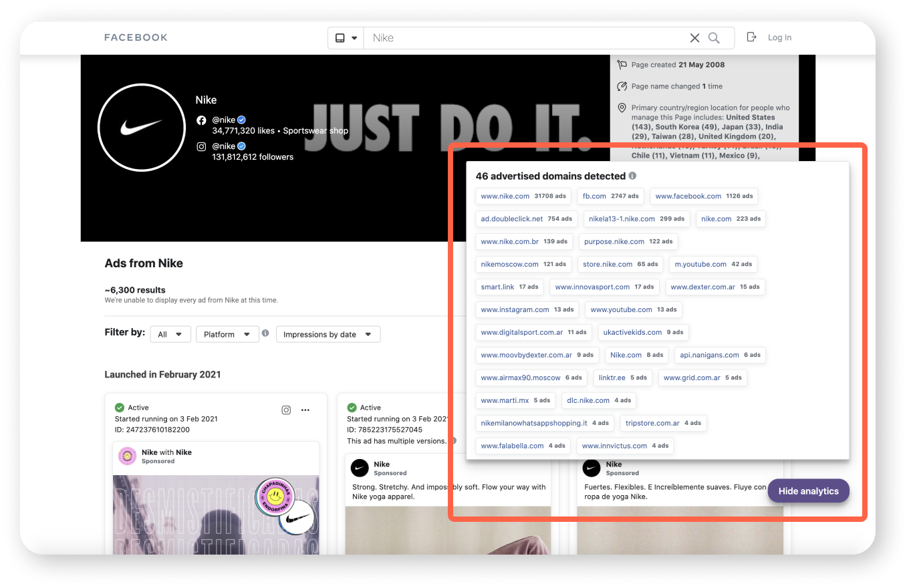The width and height of the screenshot is (909, 588).
Task: Click the www.nike.com 31708 ads domain tag
Action: tap(523, 196)
